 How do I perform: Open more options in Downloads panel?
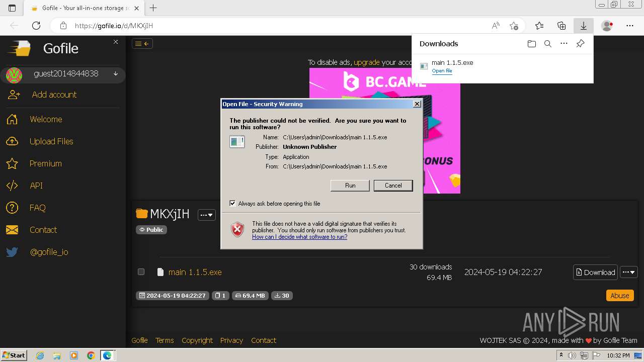[564, 44]
